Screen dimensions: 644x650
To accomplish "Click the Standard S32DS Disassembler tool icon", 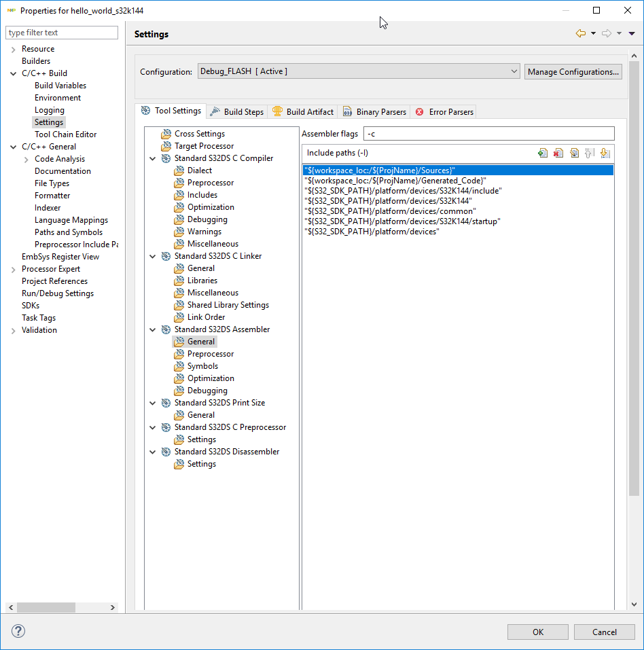I will (166, 452).
